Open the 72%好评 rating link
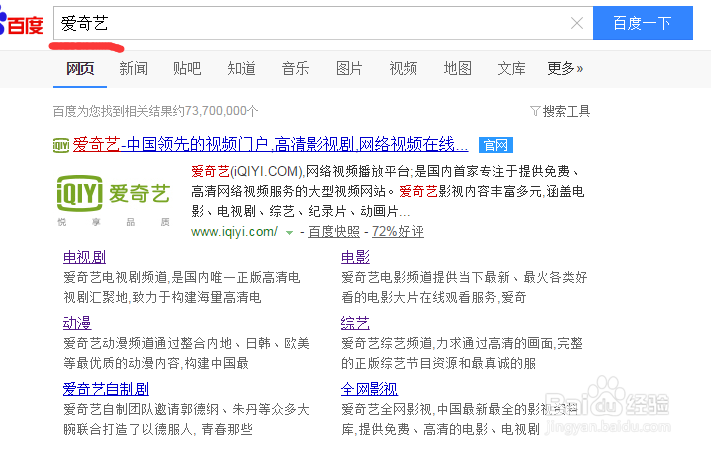The height and width of the screenshot is (452, 711). (x=398, y=232)
